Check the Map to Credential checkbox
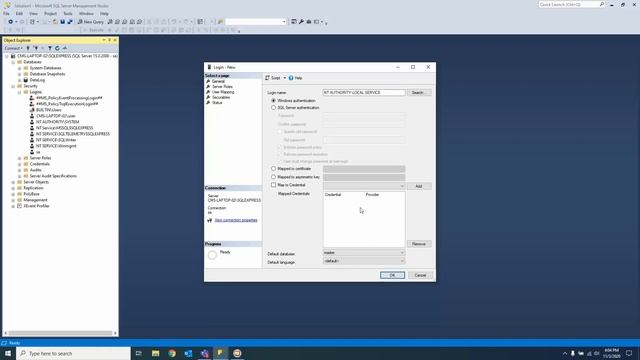 pos(273,185)
